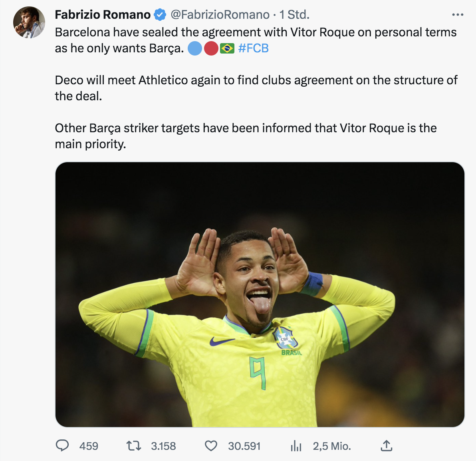Image resolution: width=476 pixels, height=461 pixels.
Task: Click the reply speech bubble icon
Action: 62,445
